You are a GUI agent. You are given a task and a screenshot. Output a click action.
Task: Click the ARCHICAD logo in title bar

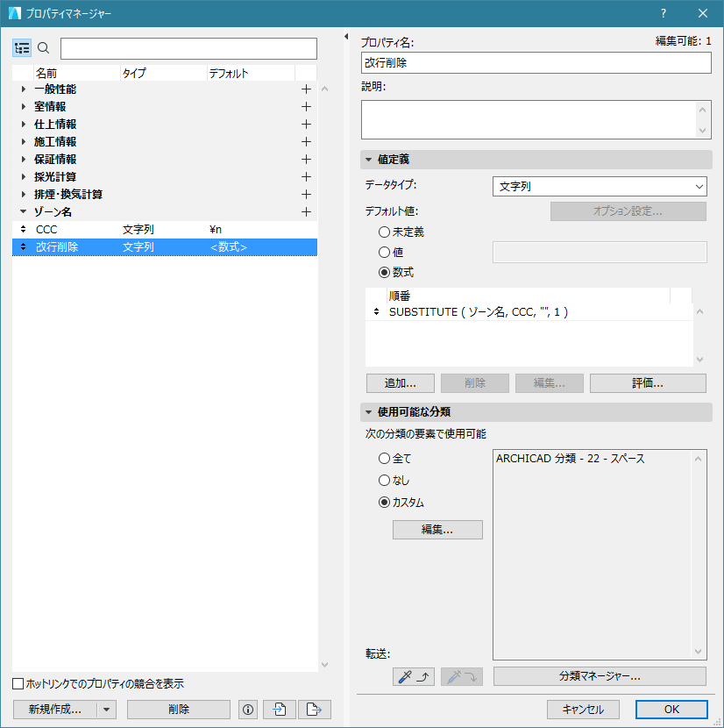15,13
